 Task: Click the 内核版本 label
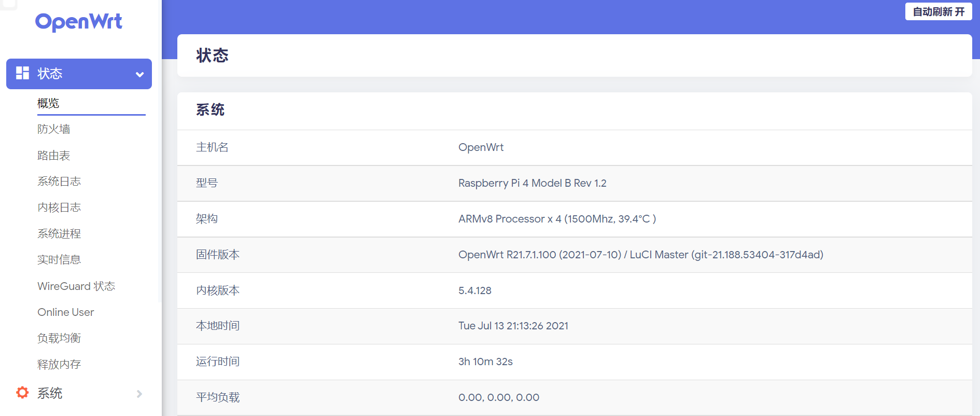pyautogui.click(x=218, y=290)
